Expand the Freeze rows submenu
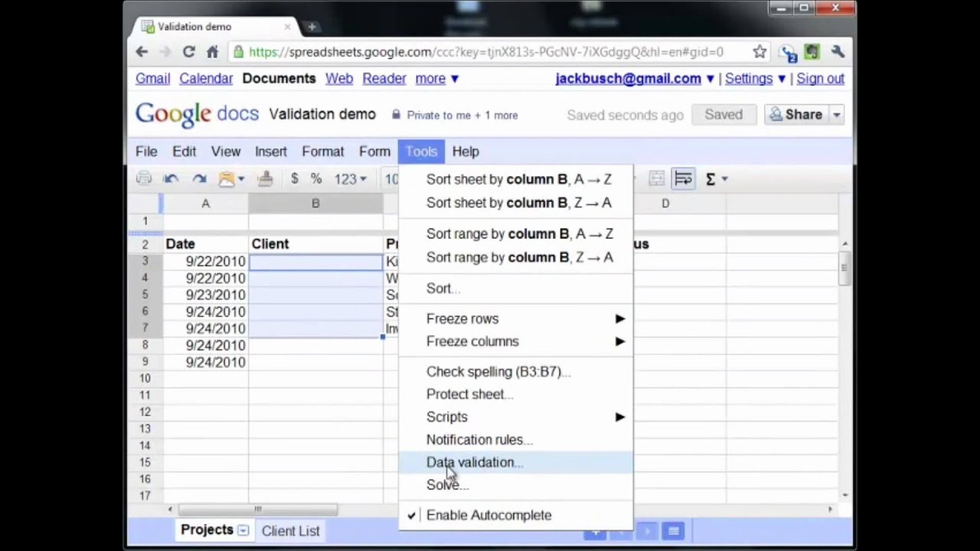 click(517, 318)
